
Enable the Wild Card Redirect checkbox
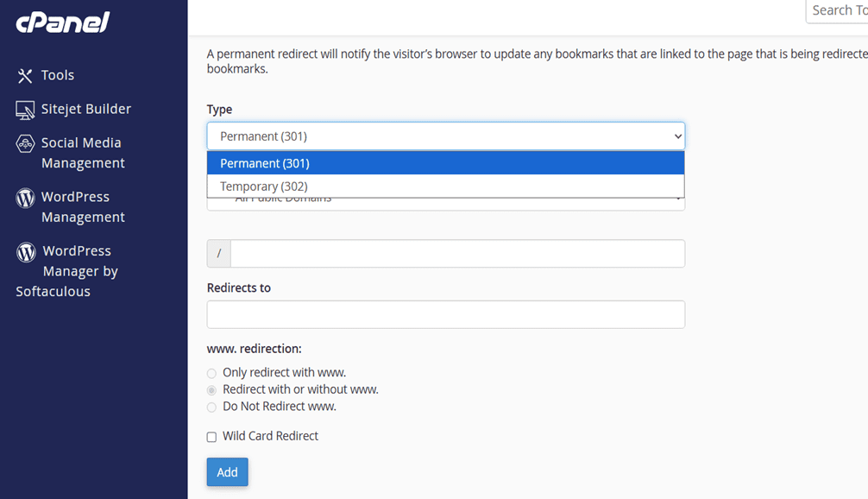pos(211,437)
